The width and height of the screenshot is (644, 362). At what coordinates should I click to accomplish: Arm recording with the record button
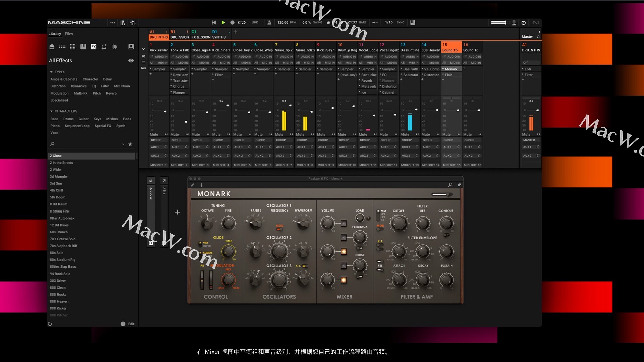[232, 22]
